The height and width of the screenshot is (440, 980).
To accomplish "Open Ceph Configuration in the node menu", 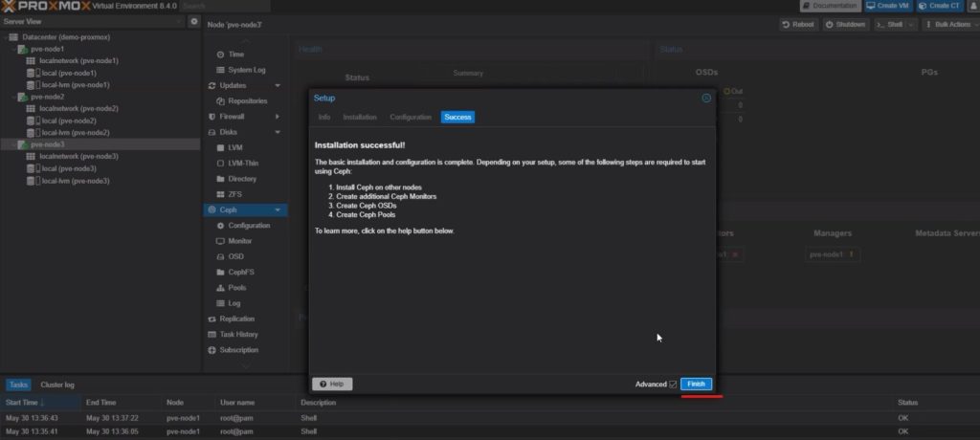I will click(x=249, y=226).
